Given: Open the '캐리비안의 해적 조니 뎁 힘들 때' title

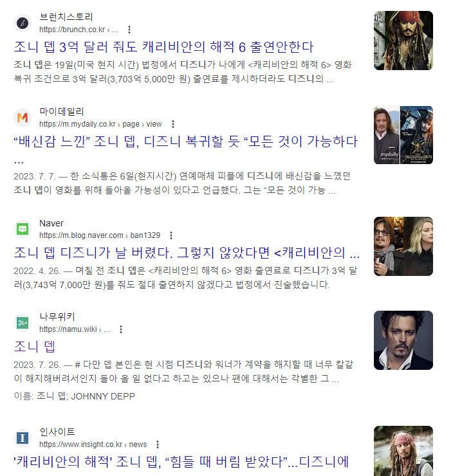Looking at the screenshot, I should pos(181,462).
